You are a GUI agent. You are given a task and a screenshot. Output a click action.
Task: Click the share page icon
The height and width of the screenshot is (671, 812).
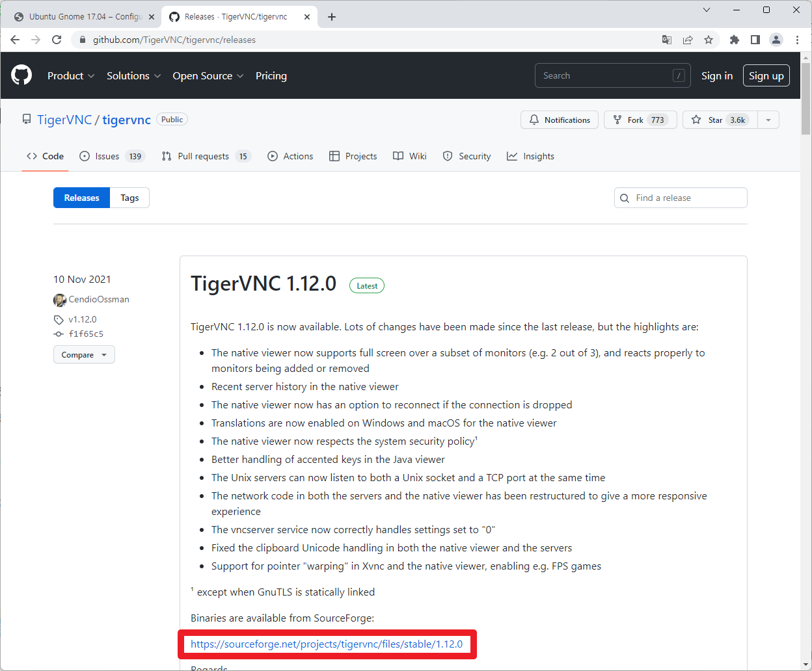[x=688, y=40]
